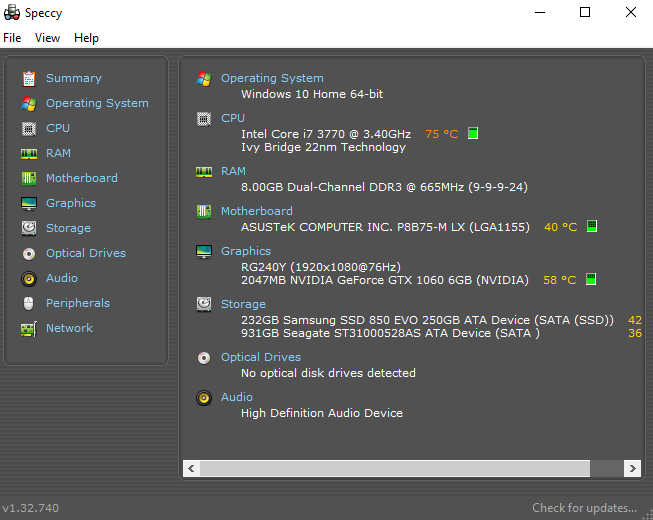Select Optical Drives in sidebar
Image resolution: width=653 pixels, height=520 pixels.
point(86,253)
